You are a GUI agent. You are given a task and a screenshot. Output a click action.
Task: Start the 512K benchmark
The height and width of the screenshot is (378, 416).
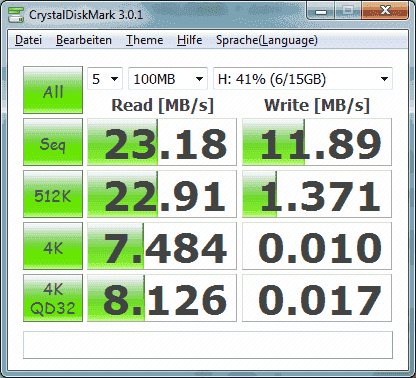tap(53, 194)
